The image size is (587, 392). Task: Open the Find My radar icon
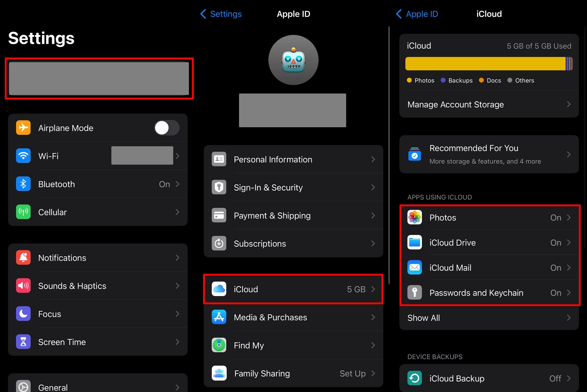(x=219, y=345)
